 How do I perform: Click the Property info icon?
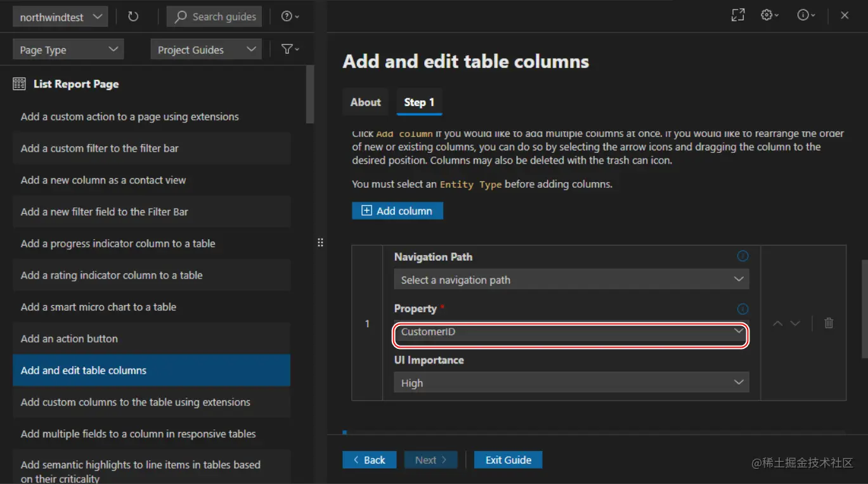point(742,309)
